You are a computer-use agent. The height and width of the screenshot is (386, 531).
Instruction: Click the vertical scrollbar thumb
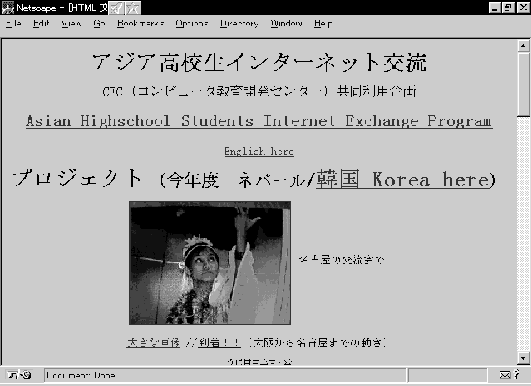click(523, 84)
